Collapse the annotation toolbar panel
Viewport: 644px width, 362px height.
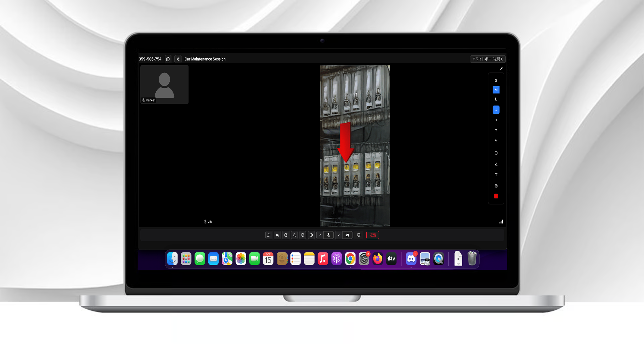tap(501, 69)
